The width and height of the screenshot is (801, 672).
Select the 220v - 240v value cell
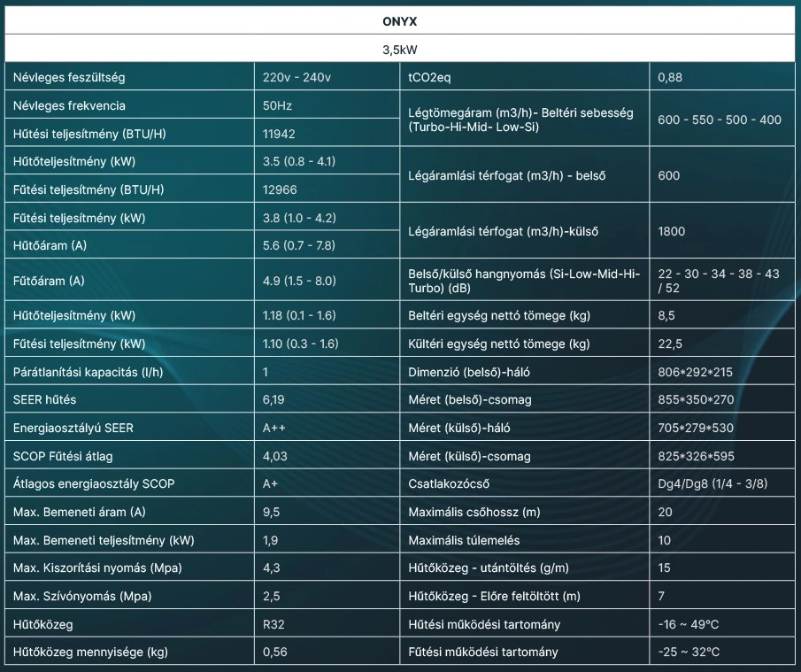(x=297, y=78)
